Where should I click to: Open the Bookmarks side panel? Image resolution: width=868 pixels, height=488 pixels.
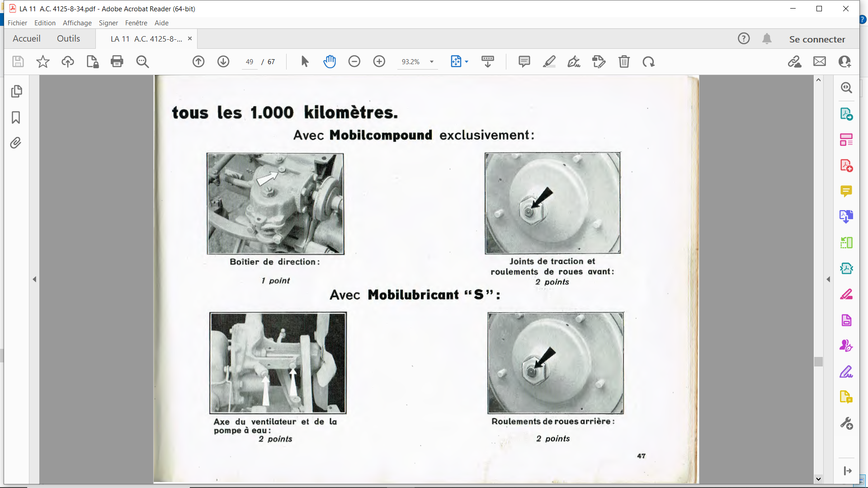click(16, 117)
